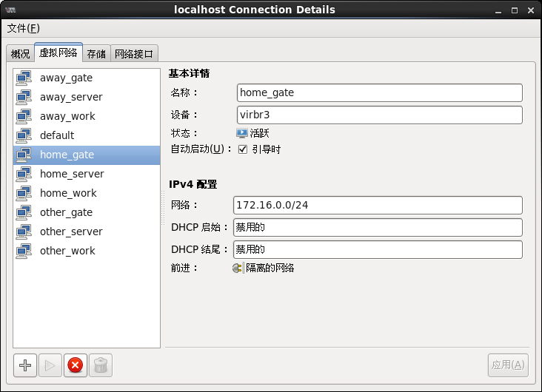Click the name field containing home_gate
Image resolution: width=542 pixels, height=392 pixels.
click(x=379, y=92)
